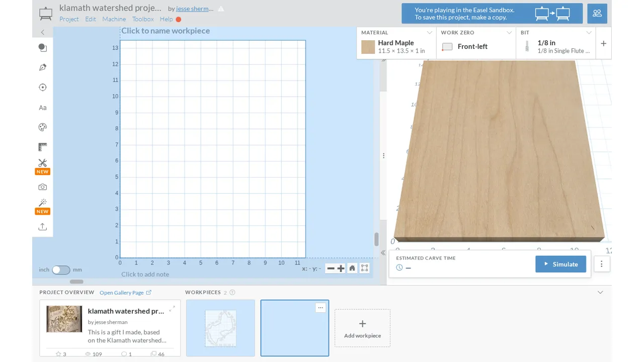Open carve options three-dot menu

(602, 264)
